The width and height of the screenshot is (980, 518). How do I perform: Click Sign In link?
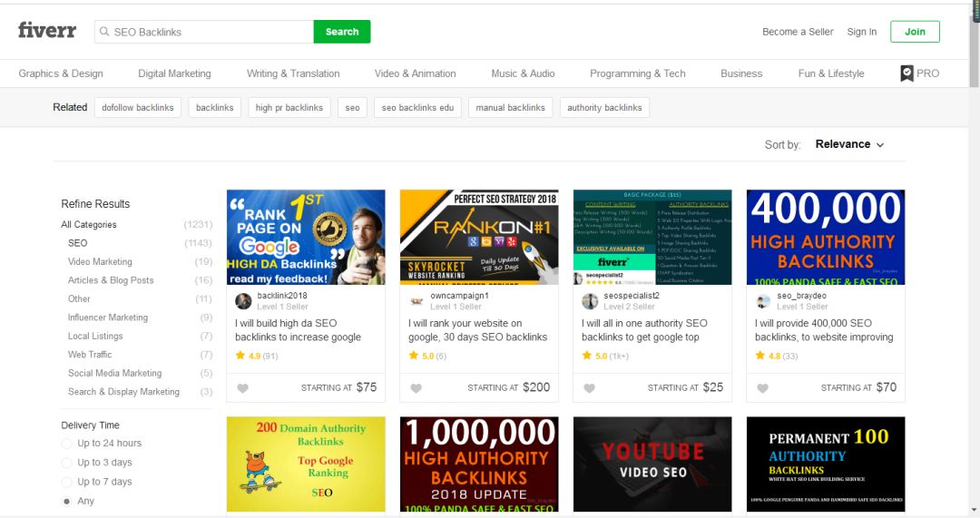click(x=862, y=32)
